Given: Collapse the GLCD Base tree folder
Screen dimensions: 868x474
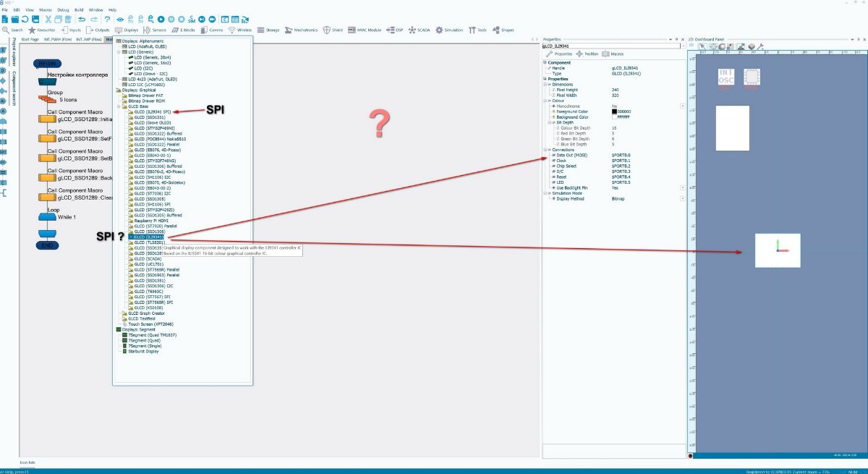Looking at the screenshot, I should click(118, 106).
